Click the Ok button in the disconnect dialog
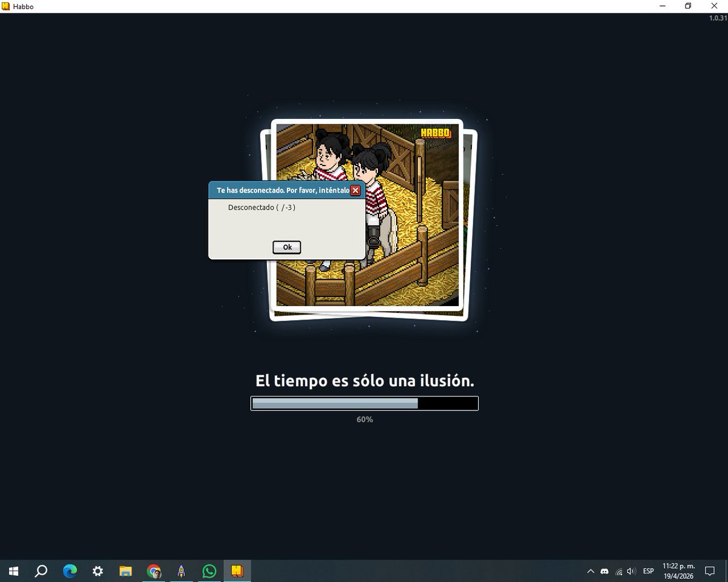728x582 pixels. (287, 247)
